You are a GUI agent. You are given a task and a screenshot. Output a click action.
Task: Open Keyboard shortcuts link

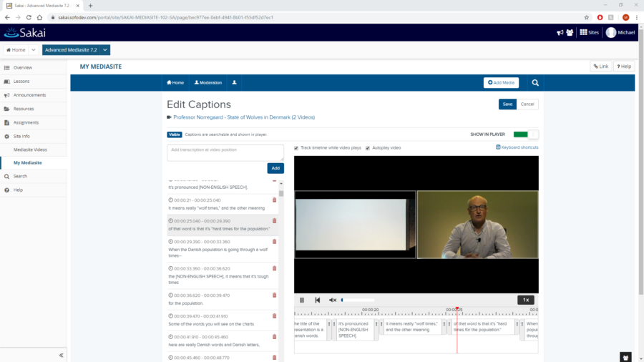517,147
